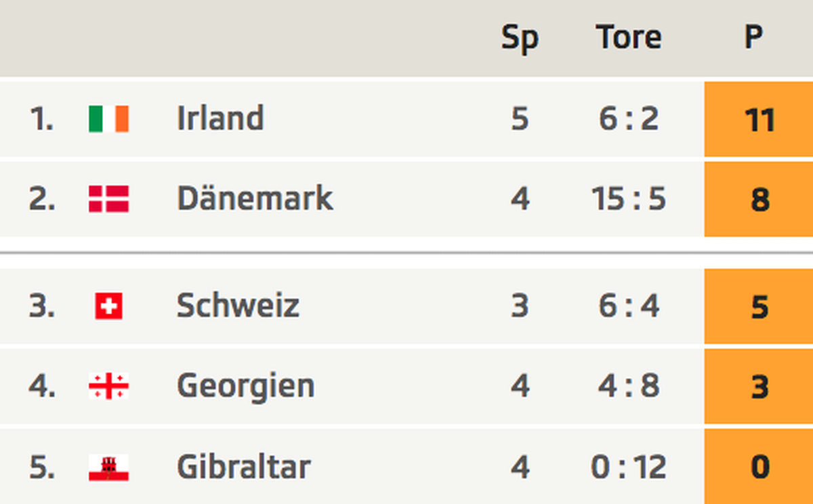The width and height of the screenshot is (813, 504).
Task: Select Dänemark's orange points cell showing 8
Action: (x=759, y=199)
